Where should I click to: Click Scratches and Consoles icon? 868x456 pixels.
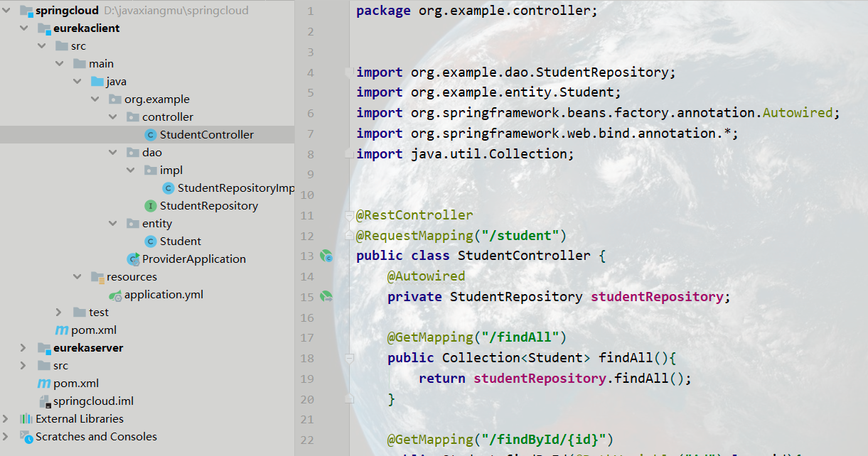click(x=26, y=437)
